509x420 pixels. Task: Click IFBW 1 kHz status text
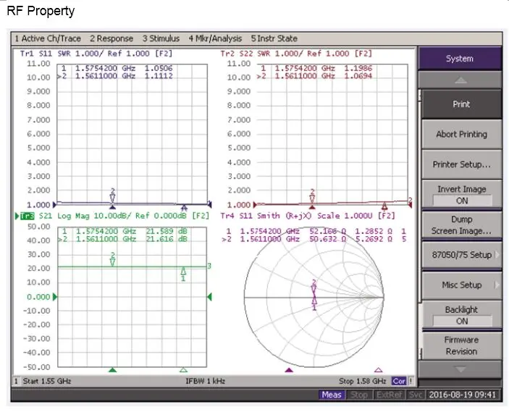pos(205,381)
